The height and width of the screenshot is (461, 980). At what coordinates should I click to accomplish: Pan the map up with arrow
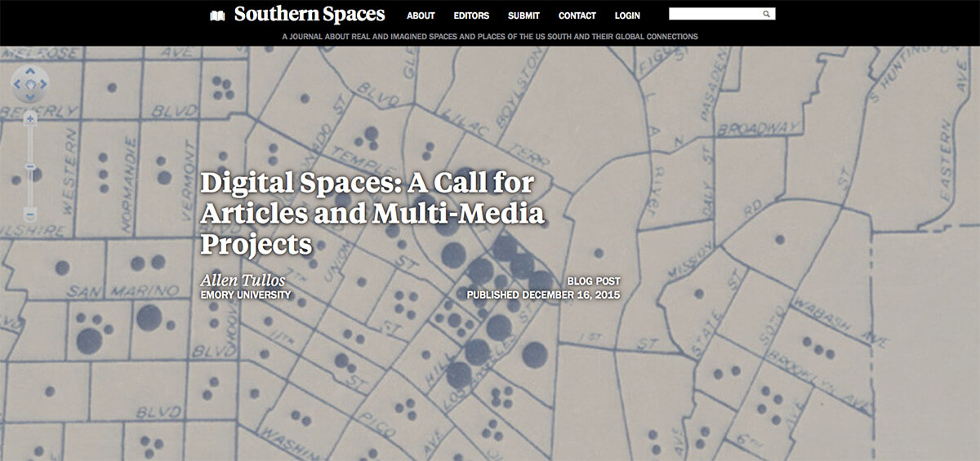pos(30,72)
